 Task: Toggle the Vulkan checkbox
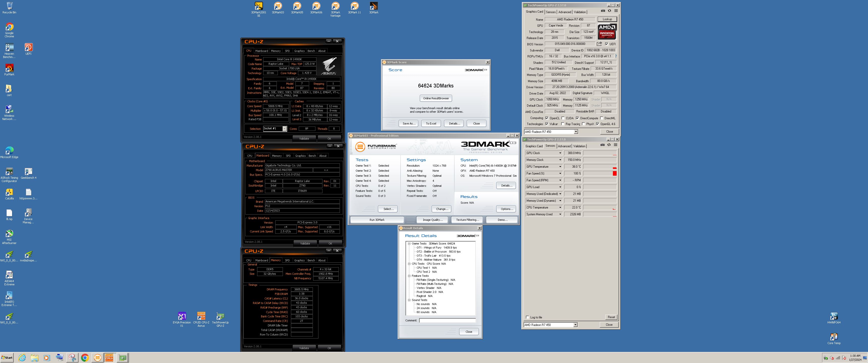pos(547,124)
